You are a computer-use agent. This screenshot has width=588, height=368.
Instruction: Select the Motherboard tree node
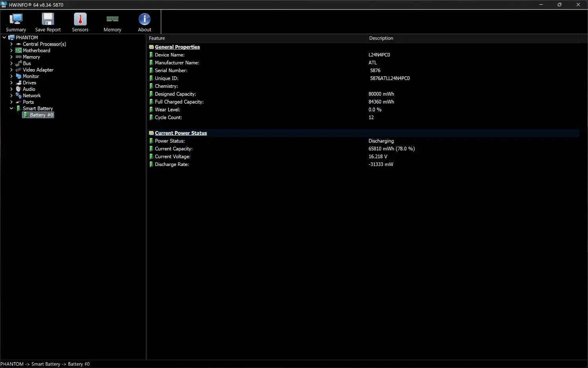tap(36, 51)
